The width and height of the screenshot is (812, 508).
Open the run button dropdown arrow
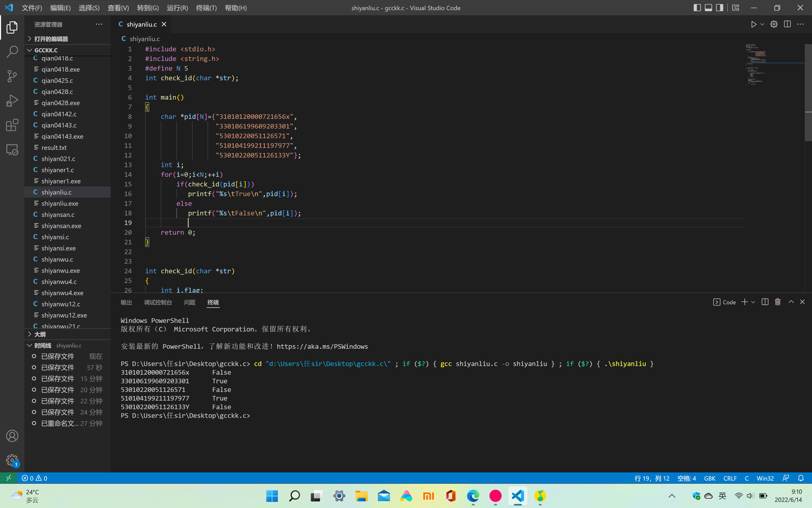(762, 24)
